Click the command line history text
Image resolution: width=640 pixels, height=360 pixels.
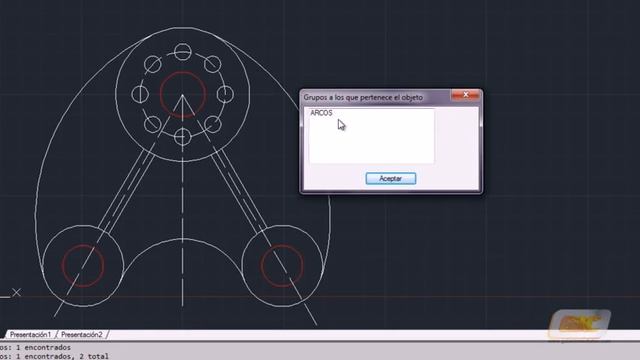click(x=54, y=352)
